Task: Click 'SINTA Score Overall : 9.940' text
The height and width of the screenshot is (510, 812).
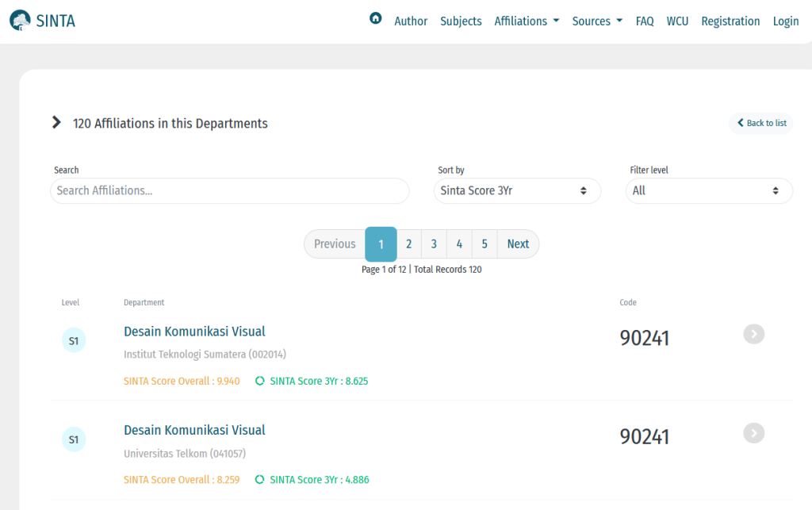Action: pos(182,381)
